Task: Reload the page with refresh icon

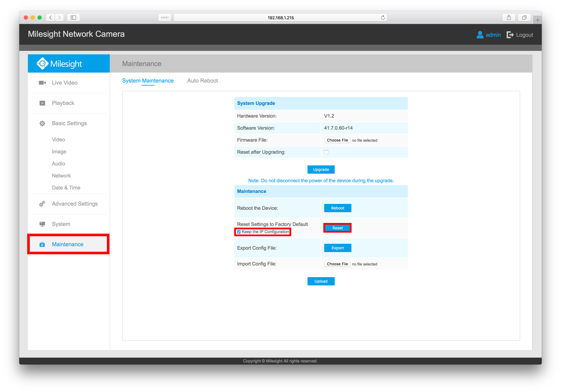Action: pyautogui.click(x=383, y=18)
